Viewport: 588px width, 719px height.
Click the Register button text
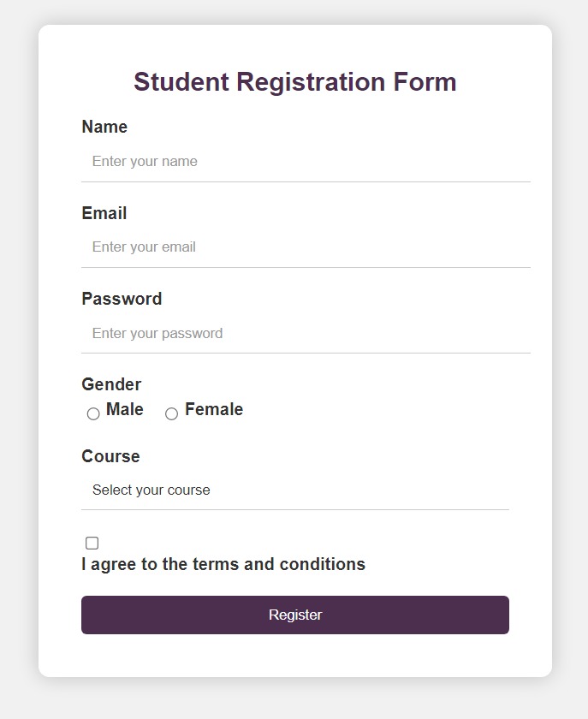pos(295,615)
